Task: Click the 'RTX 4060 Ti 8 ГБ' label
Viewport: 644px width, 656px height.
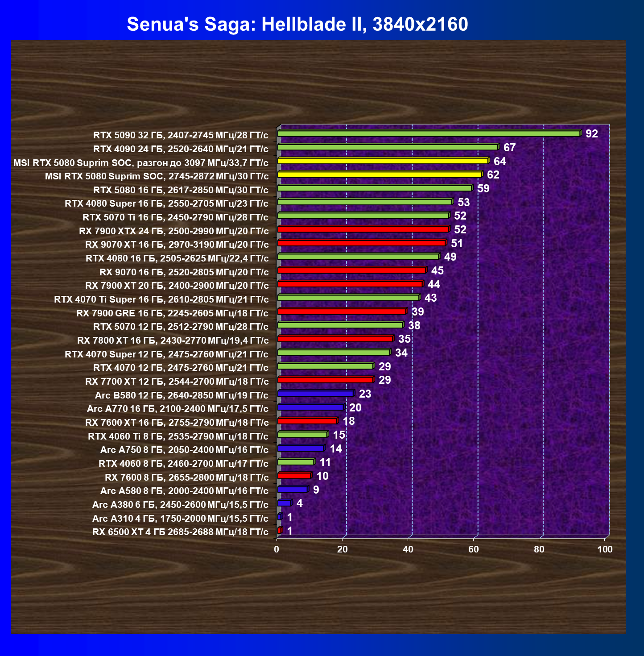Action: [x=178, y=436]
